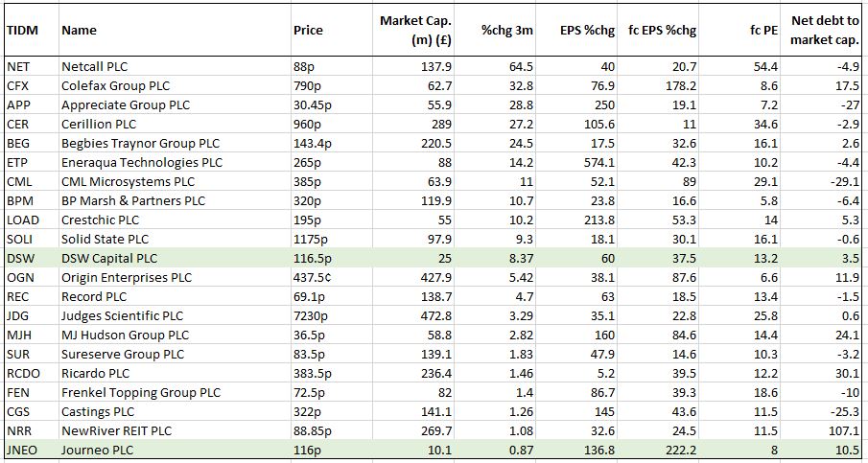Image resolution: width=868 pixels, height=463 pixels.
Task: Click the JNEO ticker cell
Action: 23,450
